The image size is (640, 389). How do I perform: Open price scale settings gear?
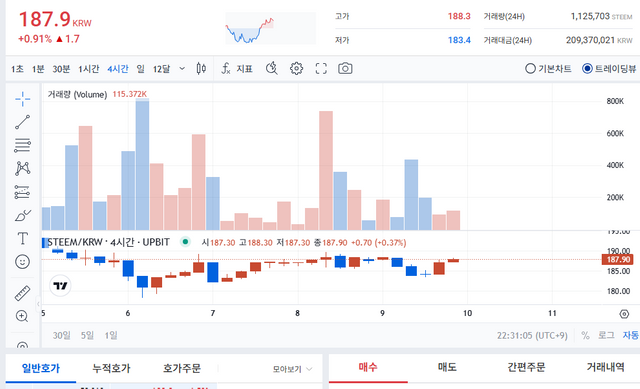click(x=624, y=314)
